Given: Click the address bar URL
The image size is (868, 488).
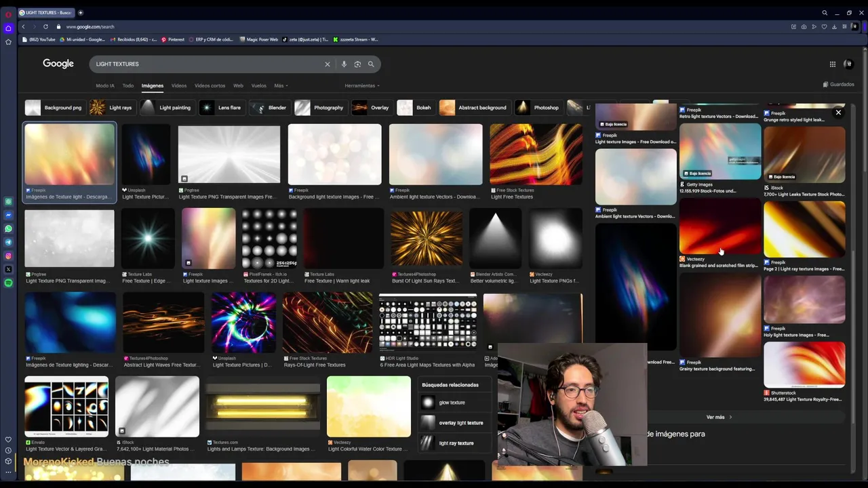Looking at the screenshot, I should pos(90,26).
